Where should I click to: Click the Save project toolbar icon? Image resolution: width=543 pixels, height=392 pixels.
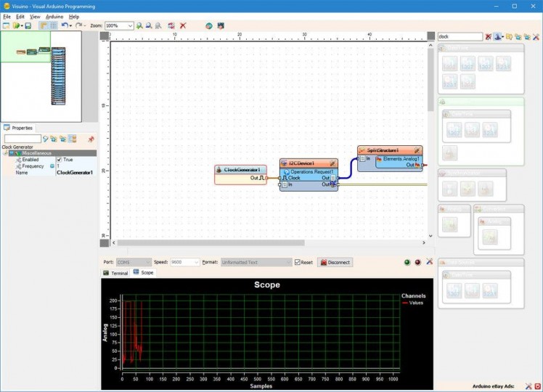tap(28, 25)
